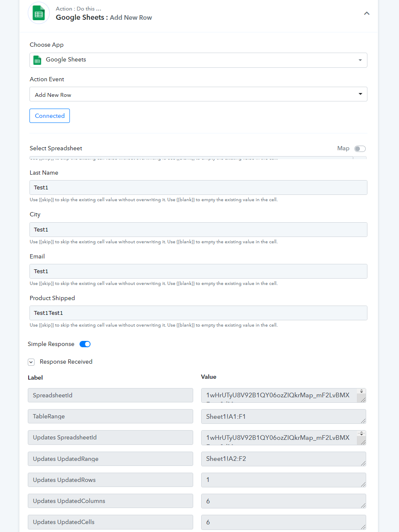The image size is (399, 532).
Task: Click the resize handle of Updates UpdatedRows value
Action: pos(363,484)
